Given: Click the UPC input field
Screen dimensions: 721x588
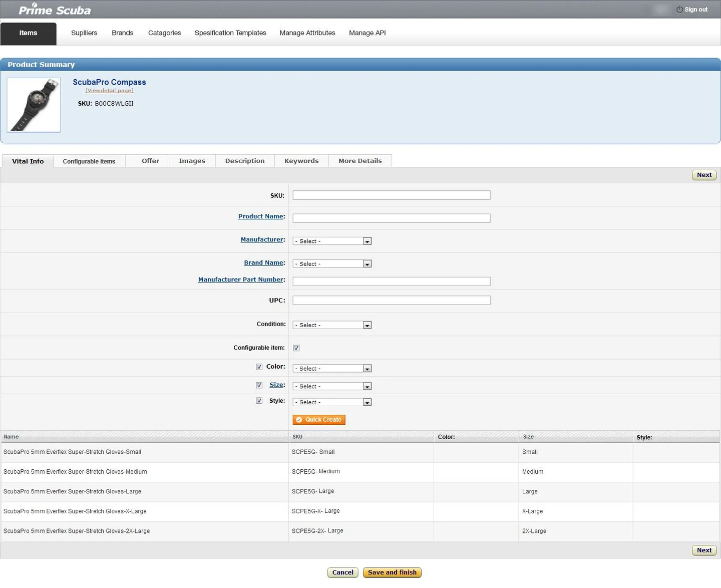Looking at the screenshot, I should click(392, 301).
